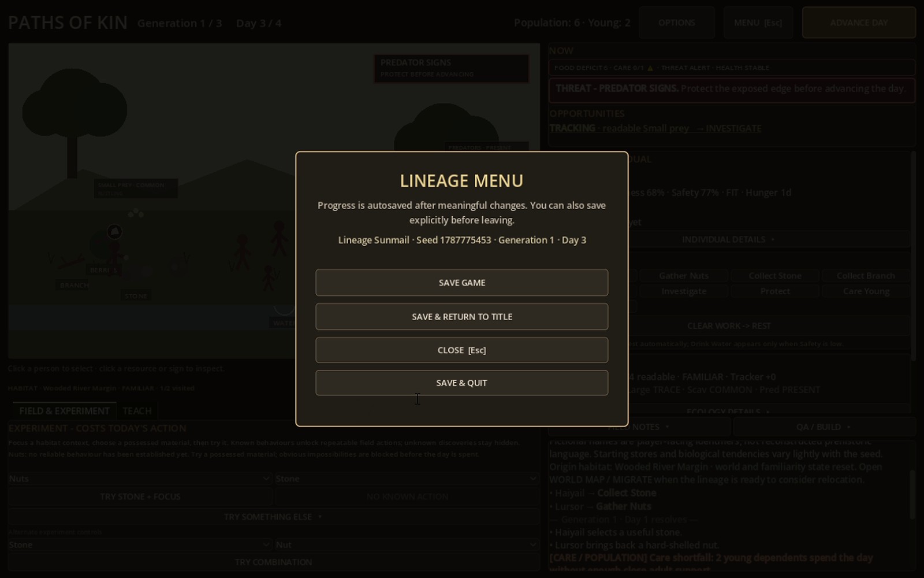Screen dimensions: 924x578
Task: Choose SAVE & RETURN TO TITLE
Action: click(x=462, y=317)
